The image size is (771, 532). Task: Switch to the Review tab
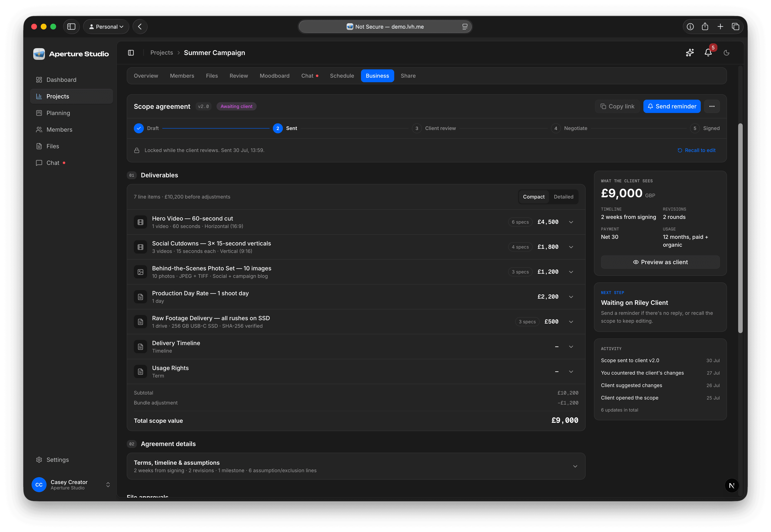[x=239, y=76]
